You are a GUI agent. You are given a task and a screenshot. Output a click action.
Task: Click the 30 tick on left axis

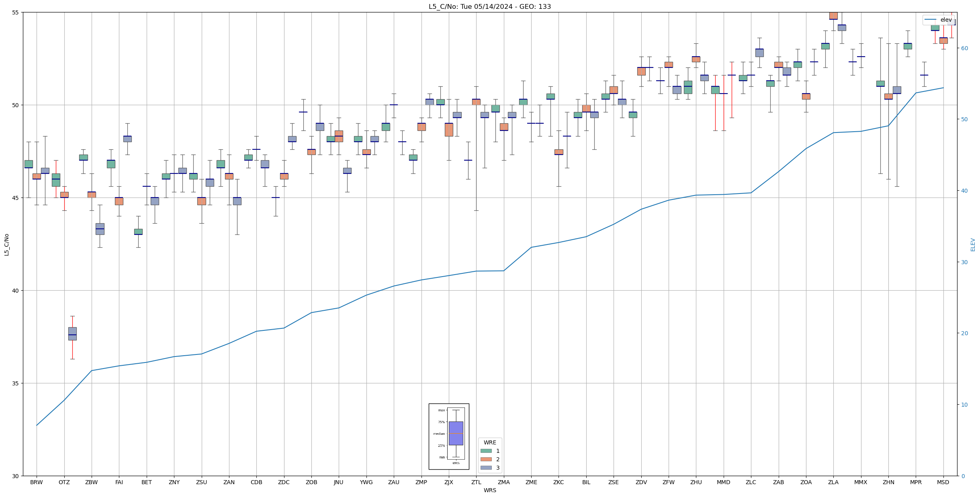tap(16, 476)
